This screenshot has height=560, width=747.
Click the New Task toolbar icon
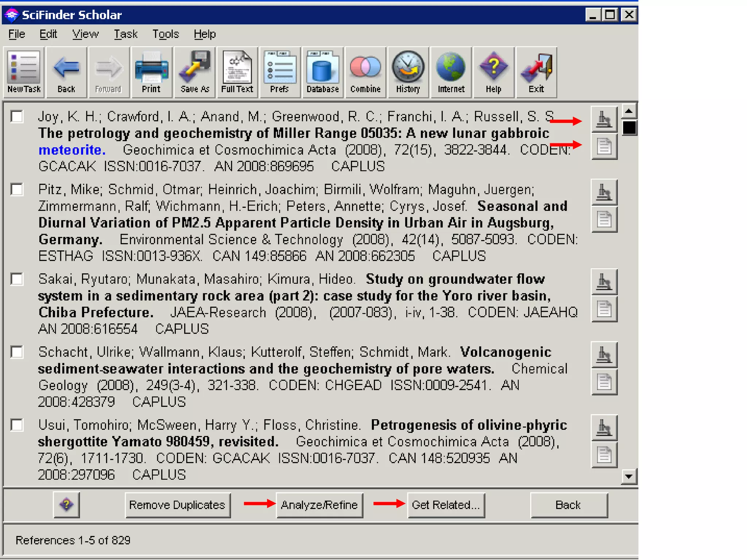[x=24, y=72]
